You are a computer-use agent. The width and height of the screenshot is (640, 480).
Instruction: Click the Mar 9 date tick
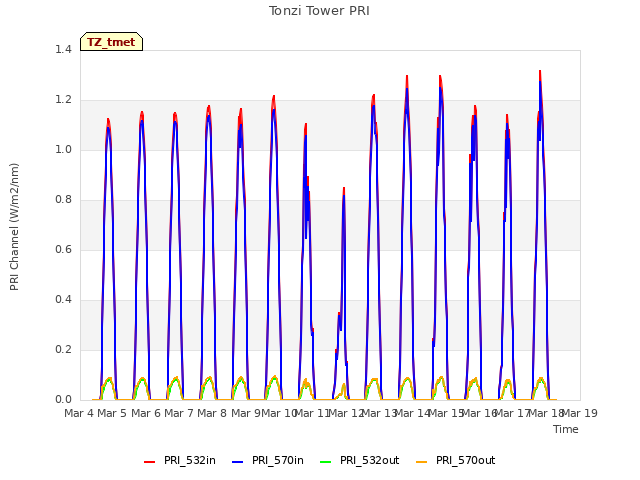(x=245, y=413)
